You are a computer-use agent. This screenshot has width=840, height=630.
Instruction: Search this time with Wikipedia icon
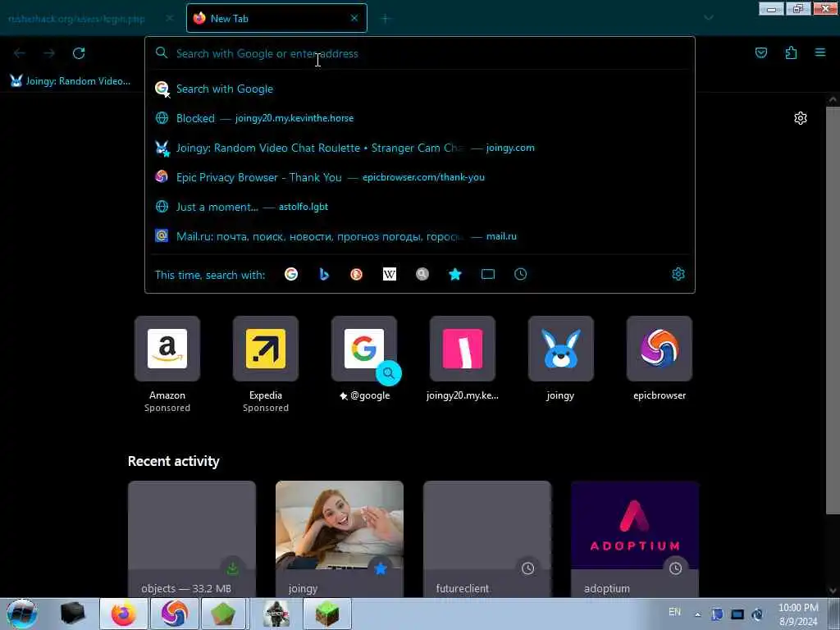pyautogui.click(x=390, y=274)
